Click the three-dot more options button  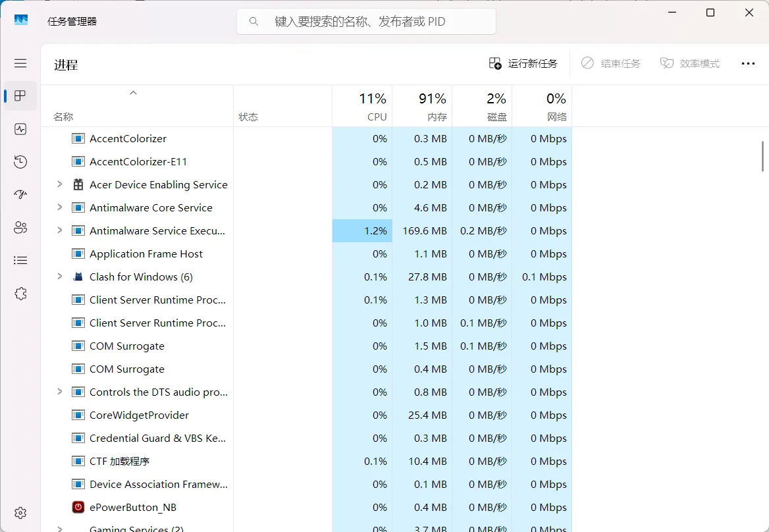pos(748,64)
